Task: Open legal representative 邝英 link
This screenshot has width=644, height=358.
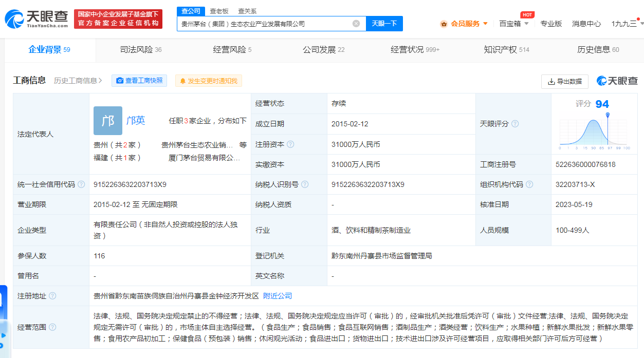Action: (136, 121)
